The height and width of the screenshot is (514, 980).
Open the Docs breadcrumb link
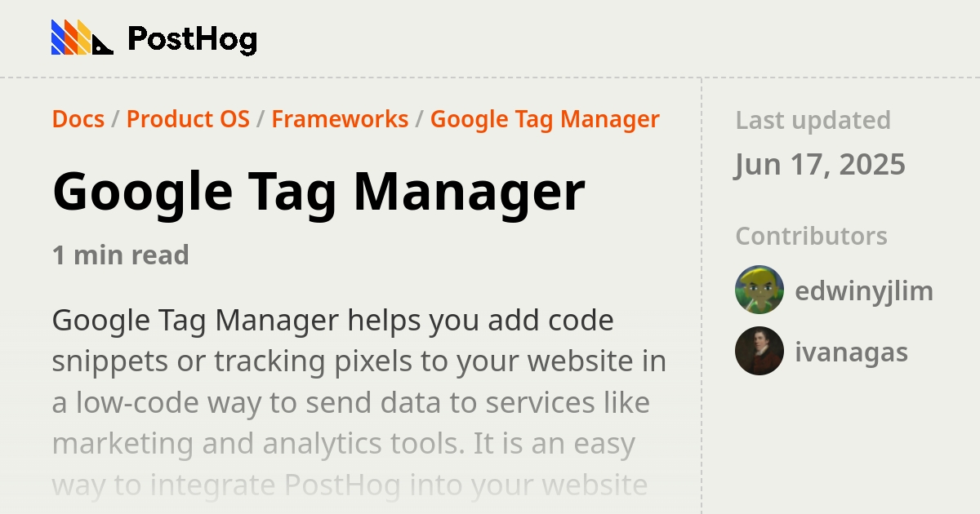pyautogui.click(x=78, y=119)
